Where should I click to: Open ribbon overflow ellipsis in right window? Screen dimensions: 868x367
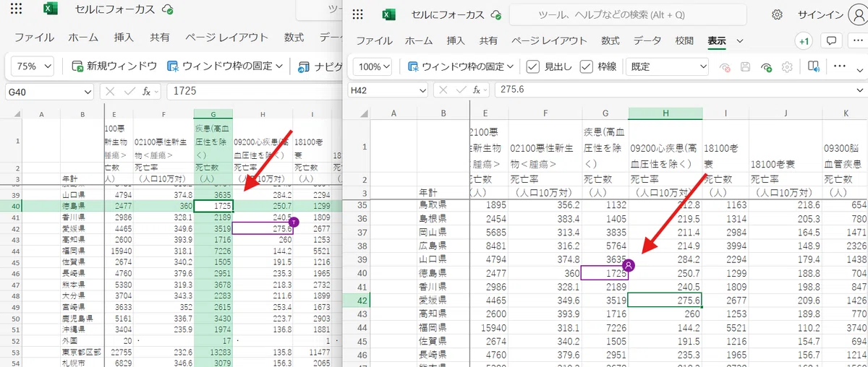[840, 66]
